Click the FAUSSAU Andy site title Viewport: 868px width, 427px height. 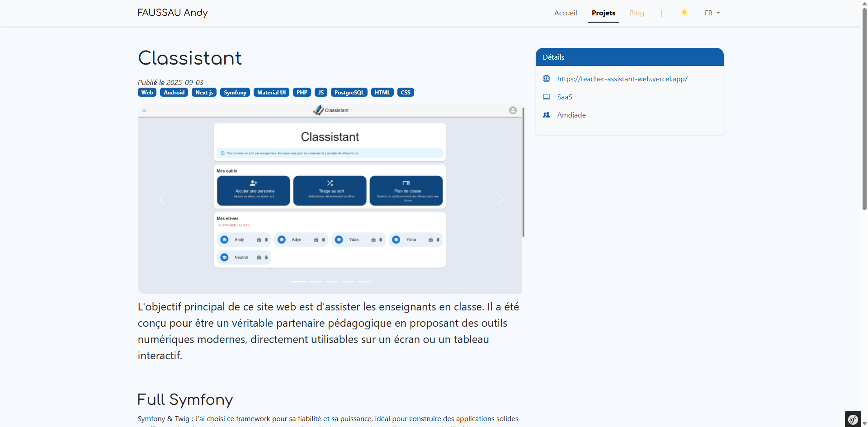tap(172, 13)
